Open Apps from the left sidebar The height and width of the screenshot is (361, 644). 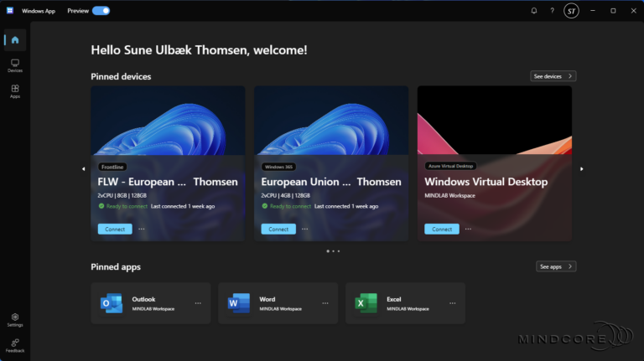click(15, 90)
